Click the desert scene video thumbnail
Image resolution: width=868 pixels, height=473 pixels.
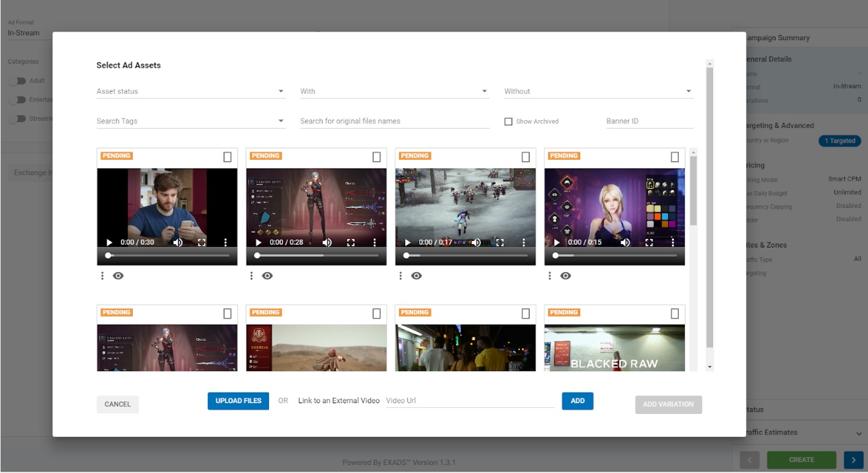(317, 348)
